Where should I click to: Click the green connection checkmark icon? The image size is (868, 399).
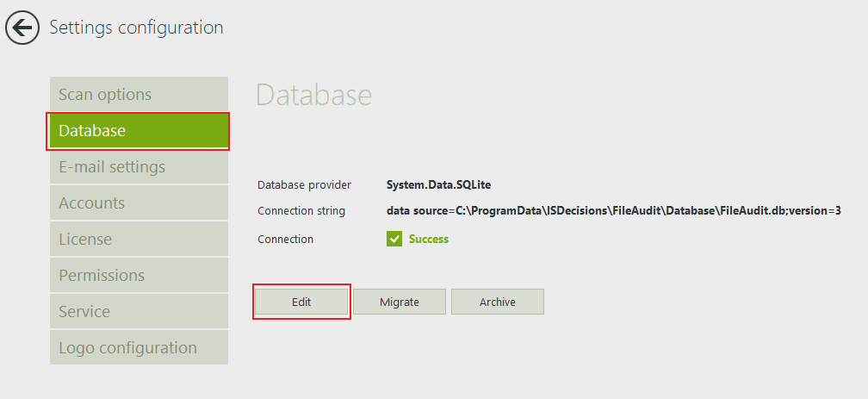click(394, 239)
